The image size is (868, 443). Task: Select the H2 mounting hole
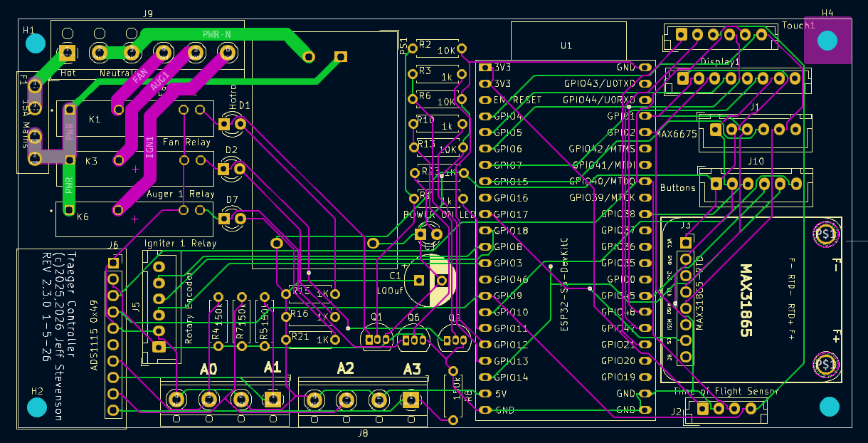pyautogui.click(x=37, y=407)
